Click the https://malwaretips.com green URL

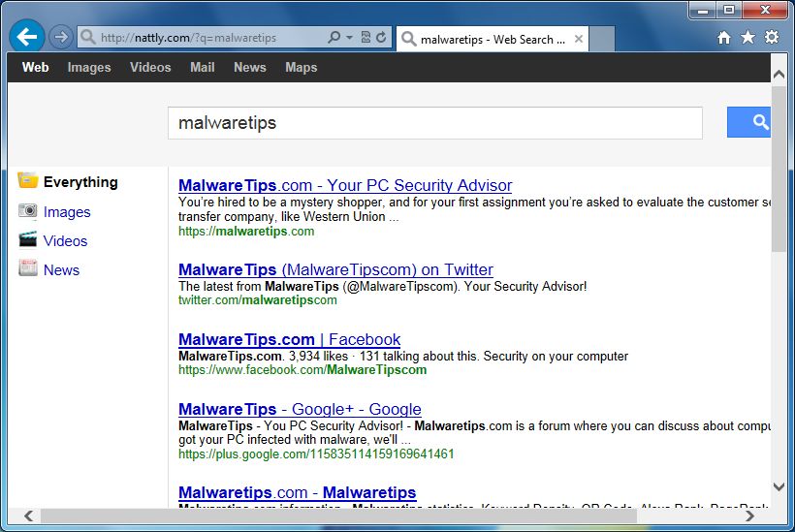(x=246, y=232)
